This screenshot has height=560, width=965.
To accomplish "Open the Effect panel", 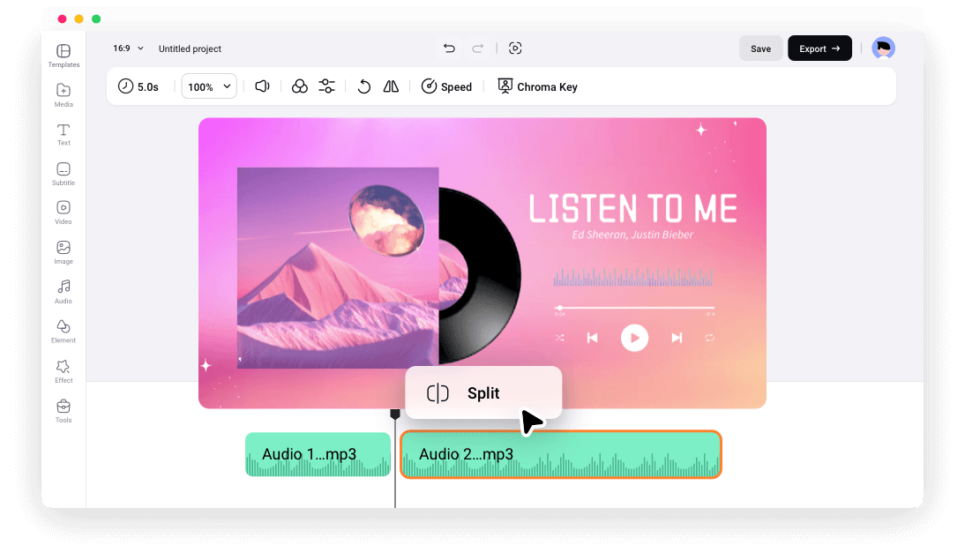I will (x=64, y=371).
